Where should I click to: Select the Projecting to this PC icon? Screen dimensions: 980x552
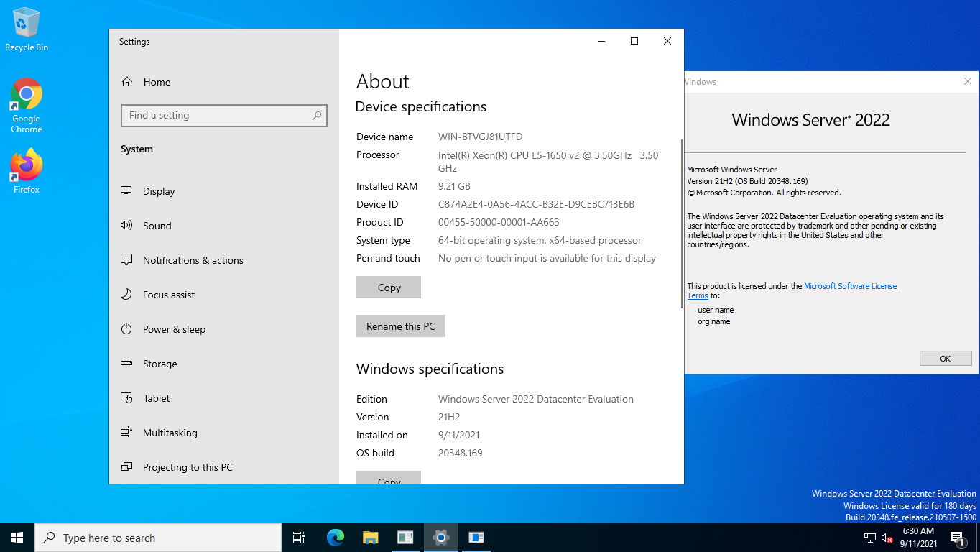point(126,467)
